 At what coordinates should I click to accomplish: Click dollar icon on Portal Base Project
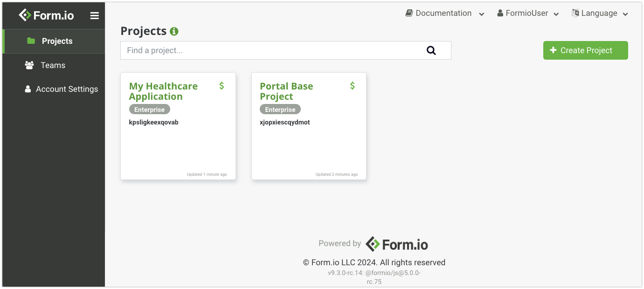353,86
